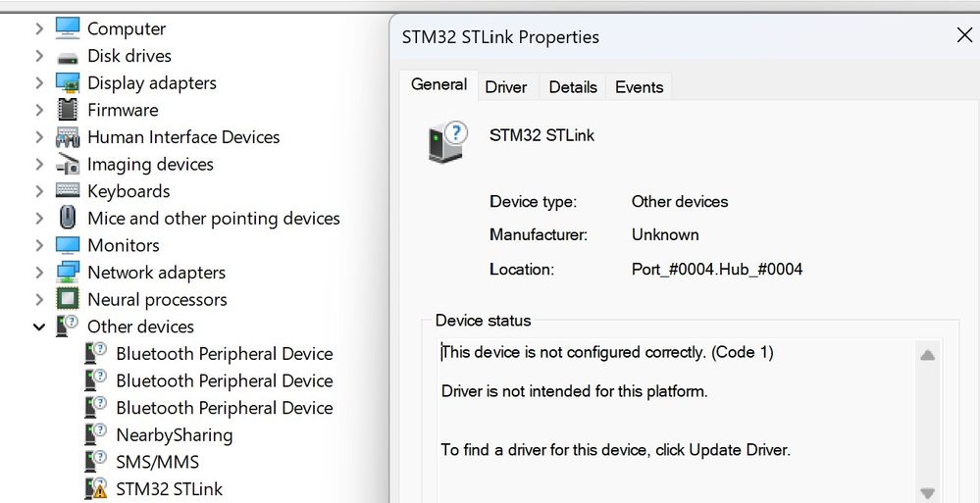Viewport: 980px width, 503px height.
Task: Collapse the Other devices node
Action: 39,327
